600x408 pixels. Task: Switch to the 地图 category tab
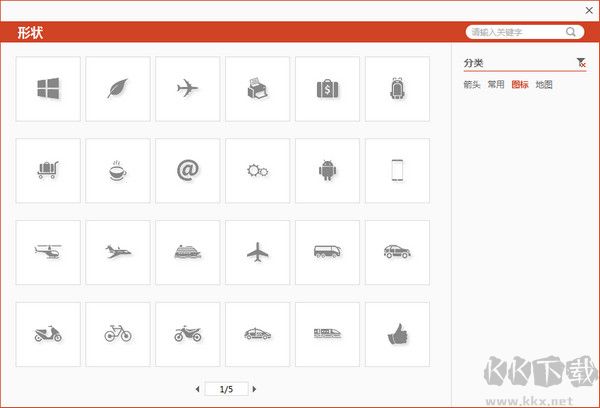click(544, 85)
